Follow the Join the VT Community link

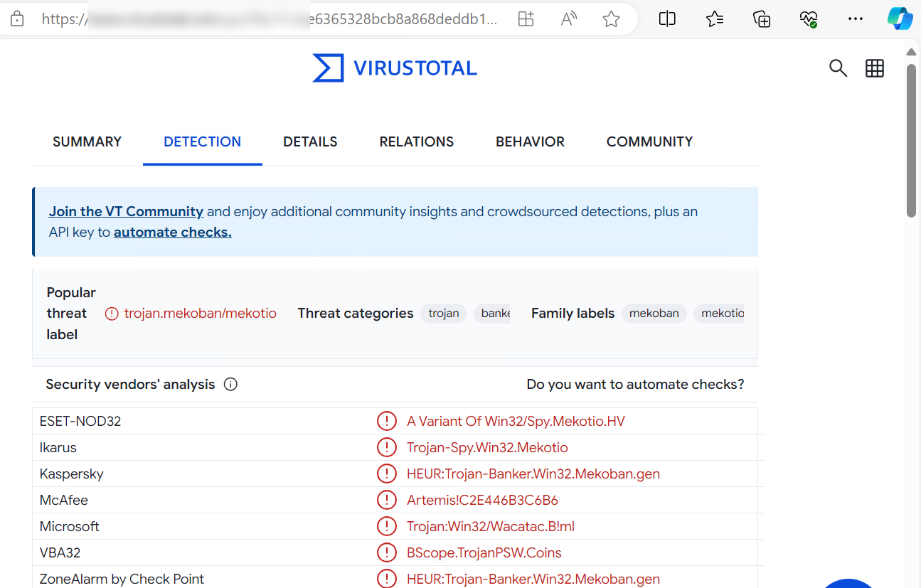coord(126,211)
